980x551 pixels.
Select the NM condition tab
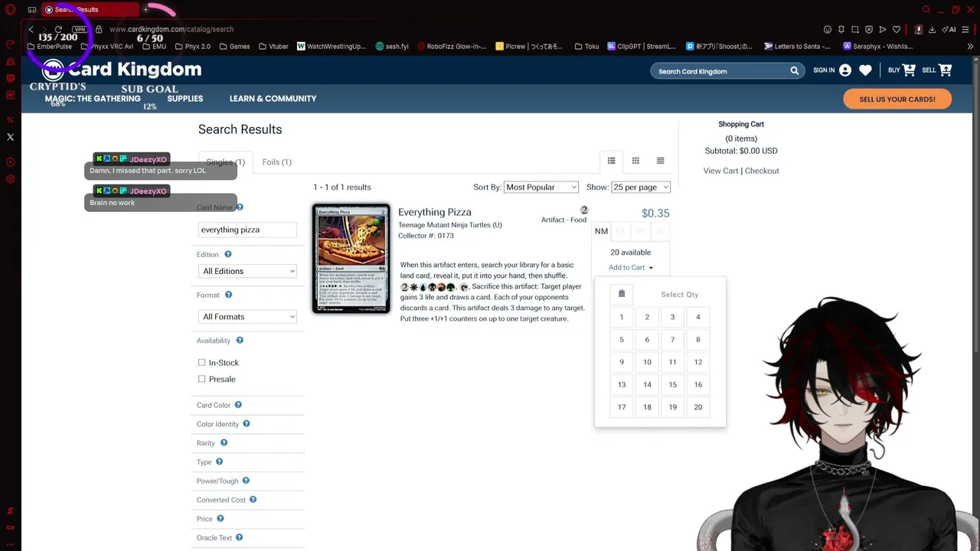(601, 231)
